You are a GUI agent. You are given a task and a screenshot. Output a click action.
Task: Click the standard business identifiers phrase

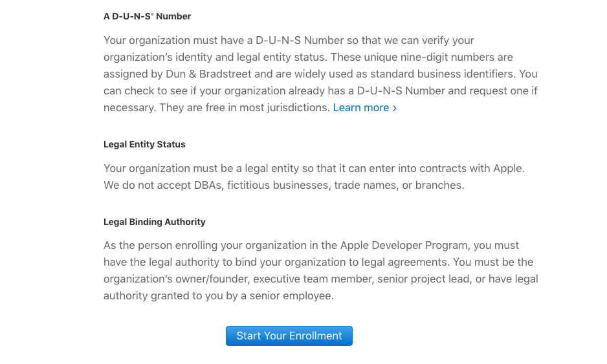[x=443, y=74]
